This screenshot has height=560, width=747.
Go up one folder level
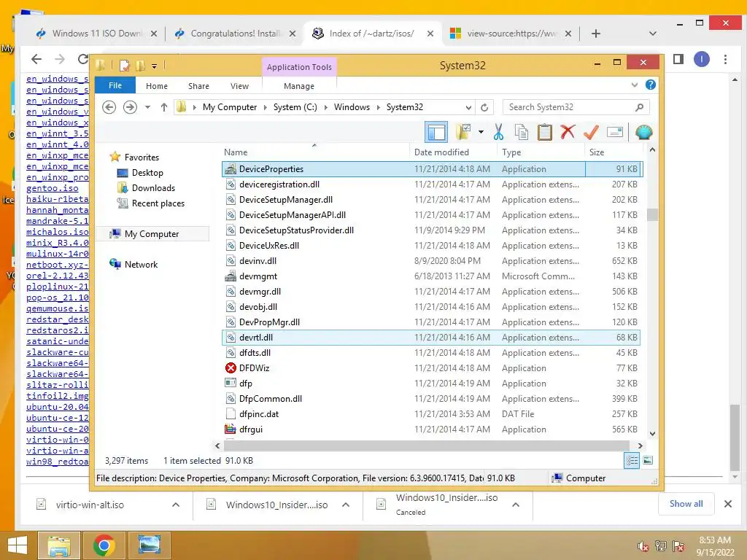click(164, 107)
